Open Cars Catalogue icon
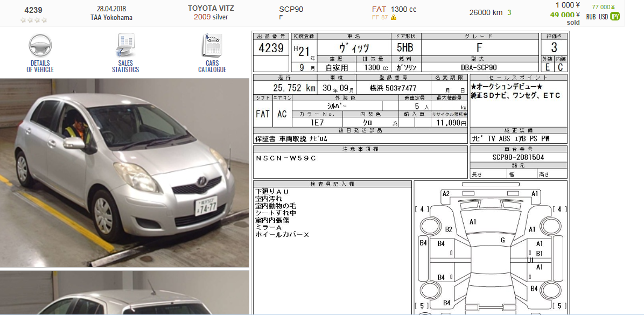 tap(212, 45)
